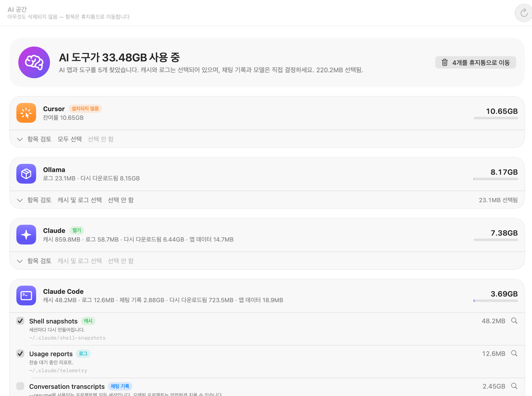This screenshot has width=532, height=396.
Task: Click the 2.45GB size of Conversation transcripts
Action: (x=494, y=386)
